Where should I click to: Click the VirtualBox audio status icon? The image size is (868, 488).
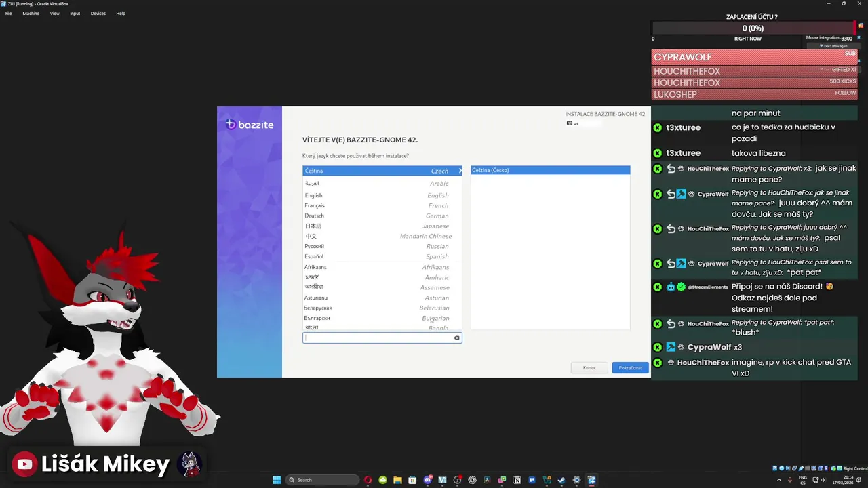(x=788, y=468)
